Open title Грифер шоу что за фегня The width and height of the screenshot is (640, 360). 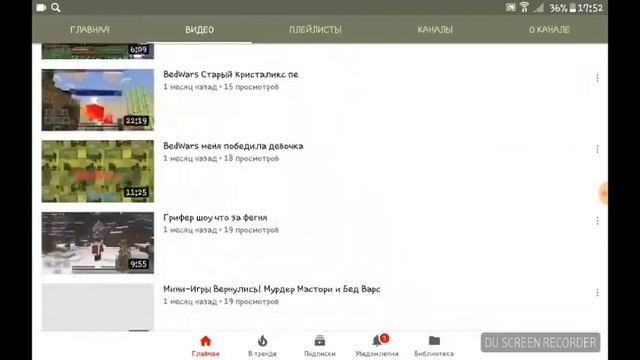(x=215, y=218)
